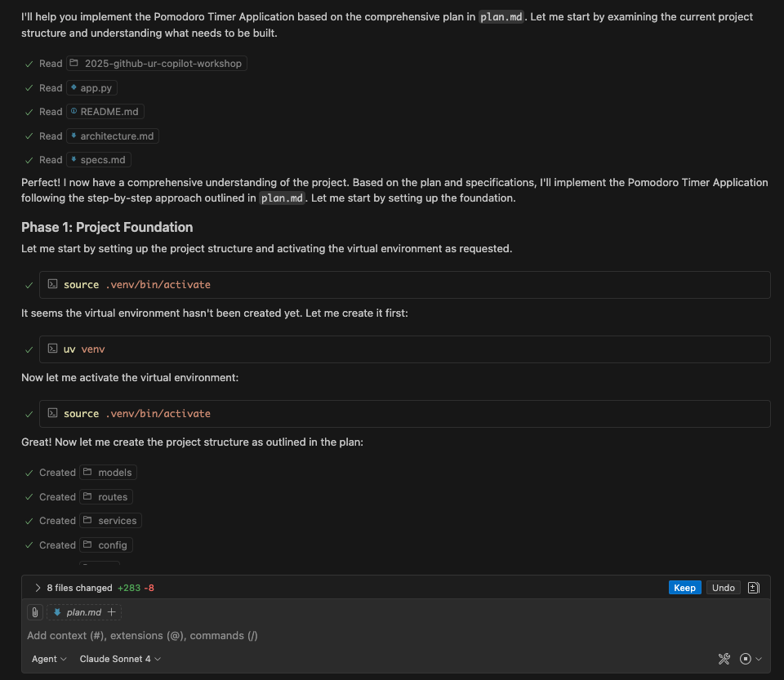Open the configure tools wrench icon
This screenshot has width=784, height=680.
(724, 659)
